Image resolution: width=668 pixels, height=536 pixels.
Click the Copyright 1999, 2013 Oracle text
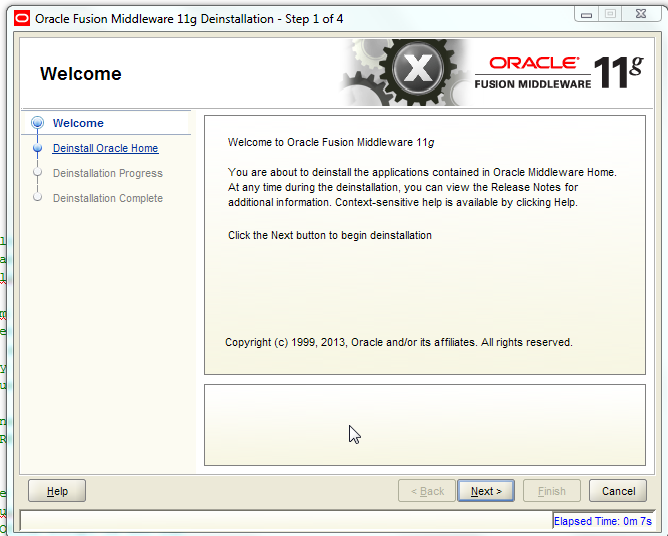(398, 342)
